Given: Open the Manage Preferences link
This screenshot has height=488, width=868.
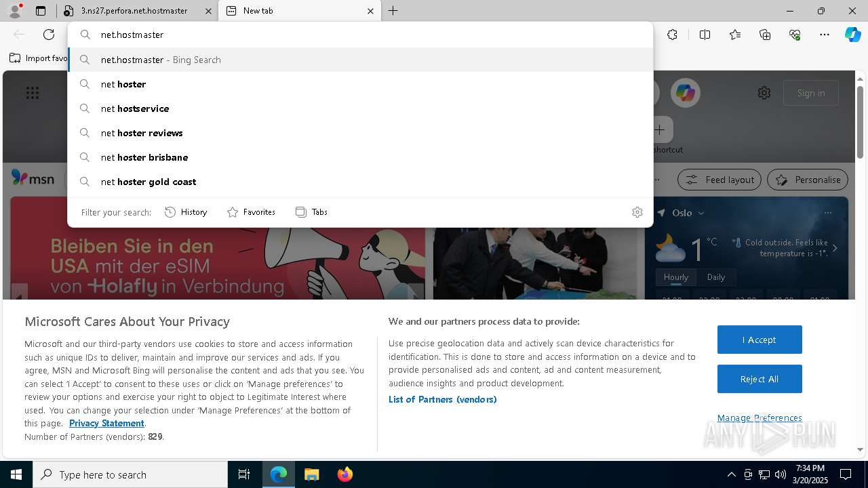Looking at the screenshot, I should point(759,418).
